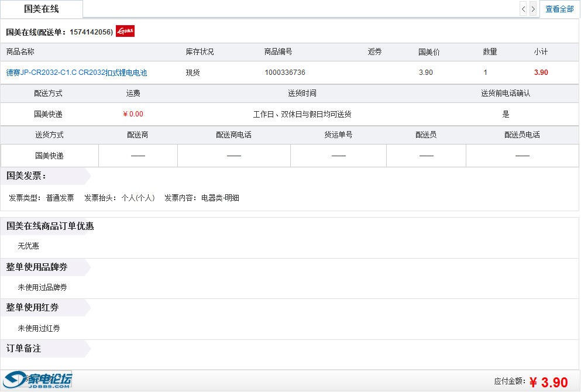This screenshot has height=392, width=581.
Task: Click the 国美价 value 3.90
Action: (x=426, y=72)
